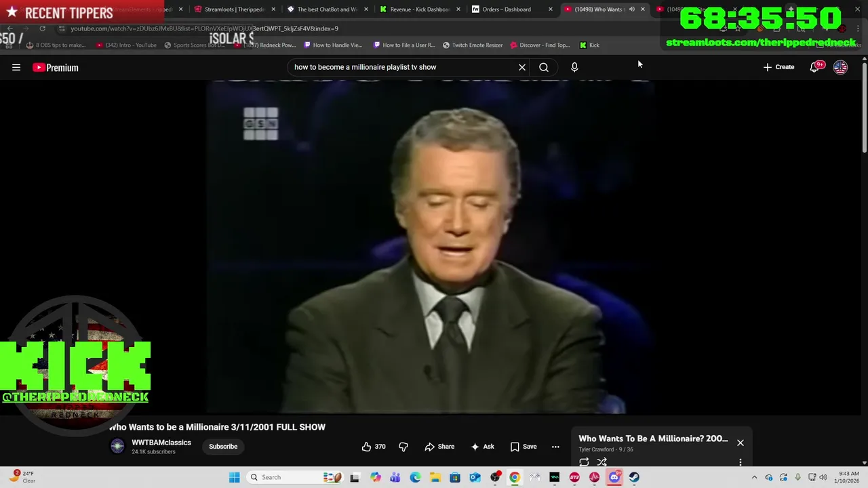The width and height of the screenshot is (868, 488).
Task: Open Kick bookmark
Action: [589, 45]
